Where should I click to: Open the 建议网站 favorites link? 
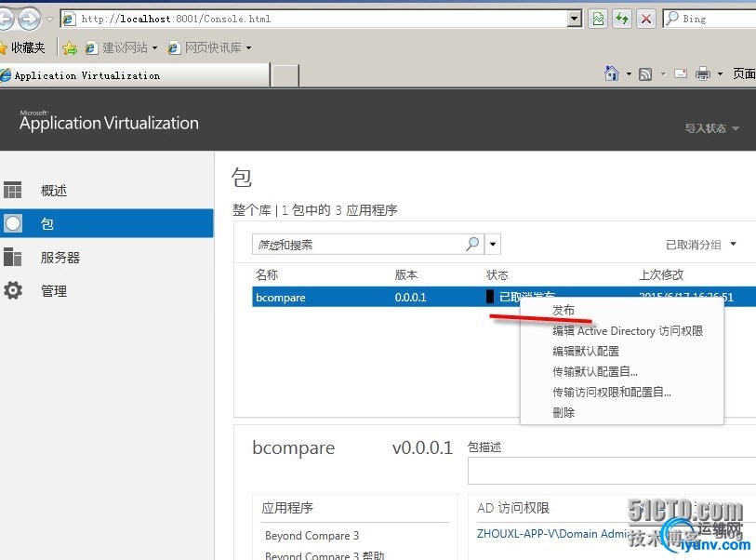pyautogui.click(x=121, y=47)
